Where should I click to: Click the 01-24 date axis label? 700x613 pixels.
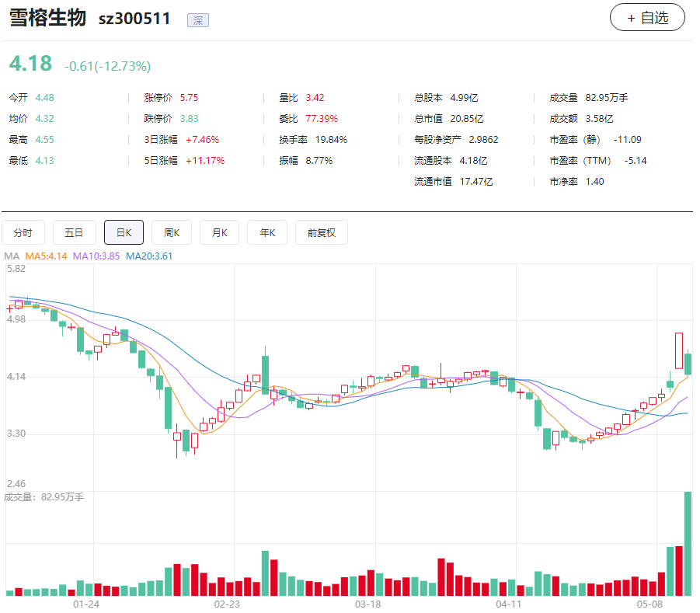click(x=86, y=604)
